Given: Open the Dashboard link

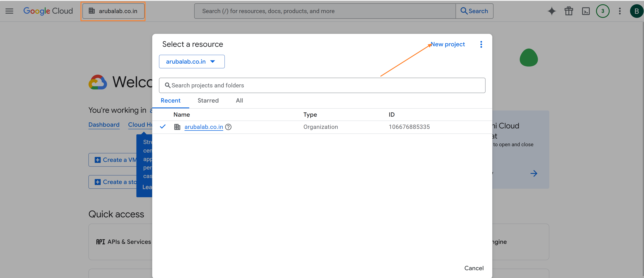Looking at the screenshot, I should coord(104,124).
